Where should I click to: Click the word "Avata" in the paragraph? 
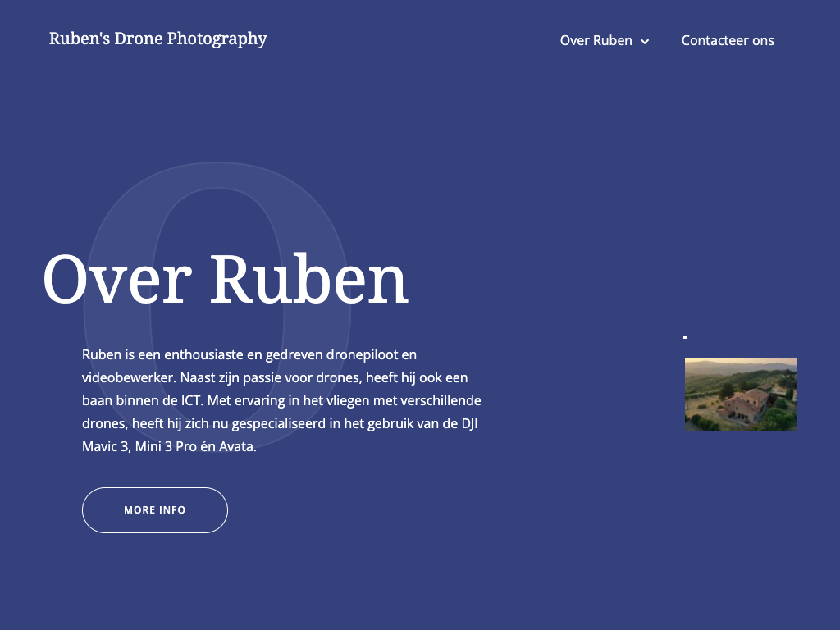click(x=238, y=448)
